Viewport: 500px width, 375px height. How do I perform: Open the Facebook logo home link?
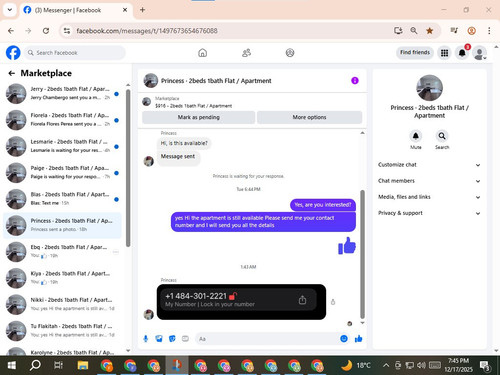coord(13,53)
